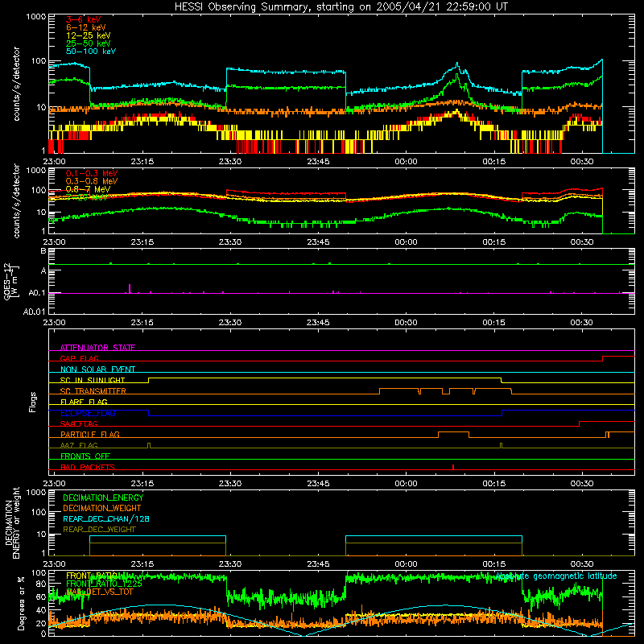Viewport: 644px width, 644px height.
Task: Pick the ATTENUATOR_STATE flag label
Action: (x=97, y=348)
